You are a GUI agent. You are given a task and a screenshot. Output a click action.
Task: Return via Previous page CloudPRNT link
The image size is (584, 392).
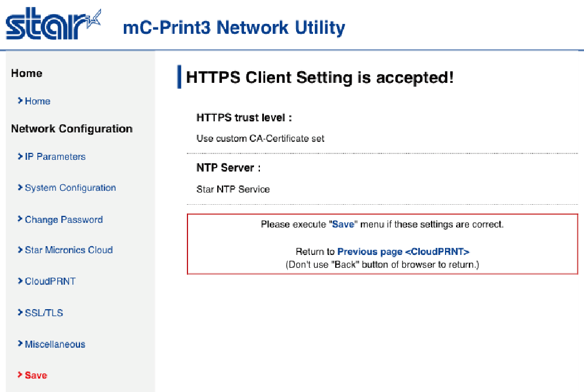point(404,252)
